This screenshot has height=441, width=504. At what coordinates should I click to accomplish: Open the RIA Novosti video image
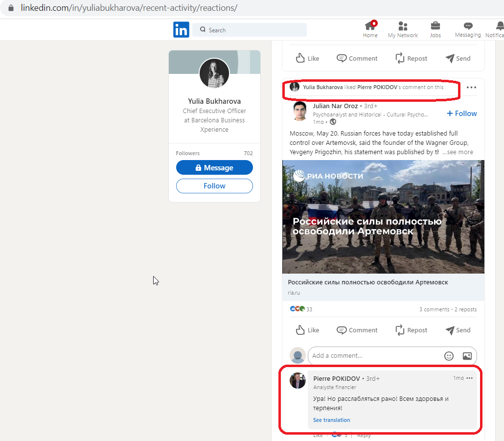coord(383,217)
